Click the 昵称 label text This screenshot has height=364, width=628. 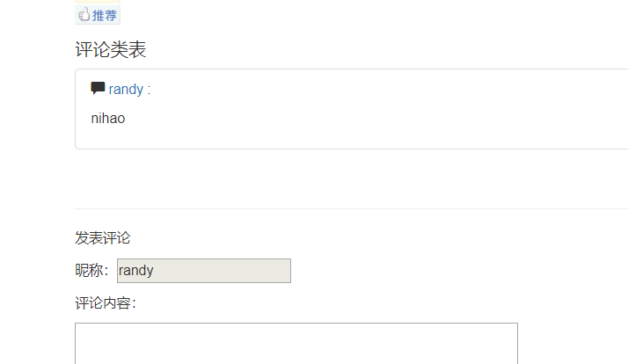pos(91,271)
